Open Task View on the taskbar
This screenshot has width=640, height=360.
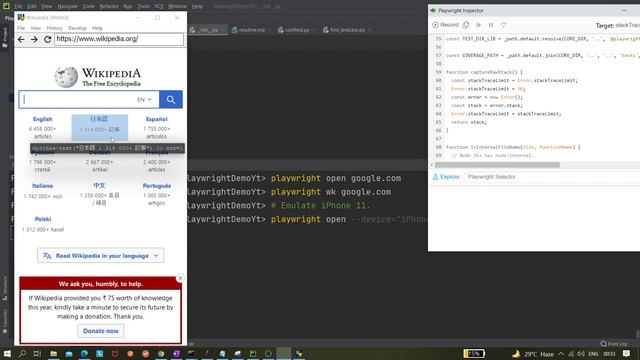(x=37, y=353)
